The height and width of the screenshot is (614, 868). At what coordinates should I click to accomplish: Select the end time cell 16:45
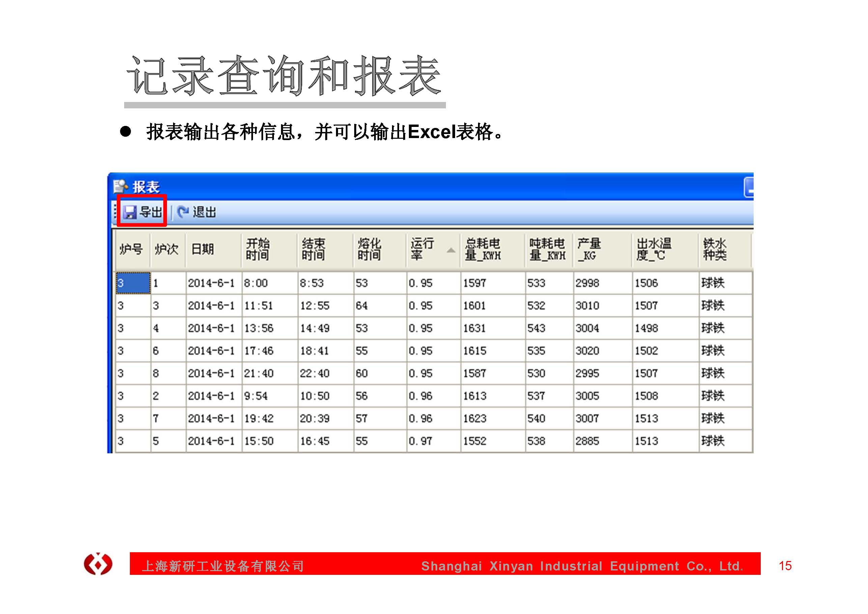click(x=326, y=441)
